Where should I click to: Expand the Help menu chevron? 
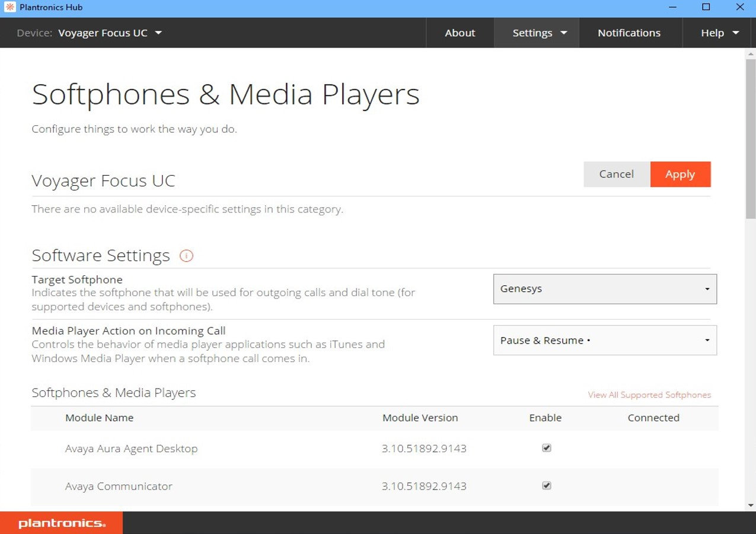[735, 33]
